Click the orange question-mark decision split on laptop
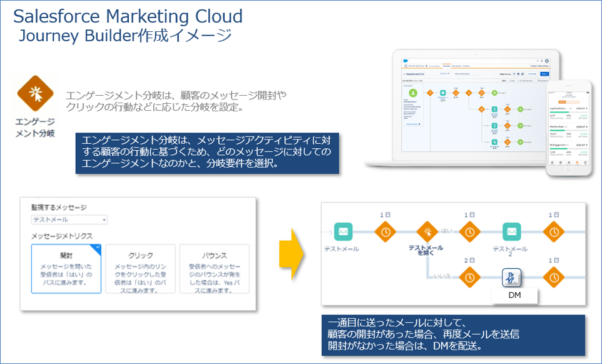Viewport: 602px width, 364px height. coord(430,93)
